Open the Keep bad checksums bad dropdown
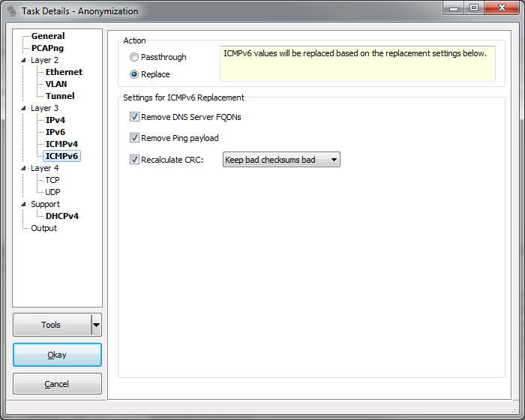Screen dimensions: 525x420 281,160
